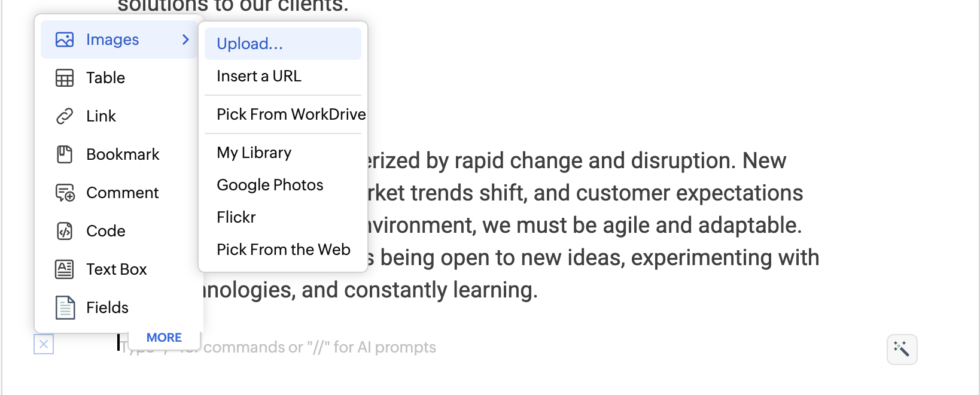Click the Comment bubble icon
The image size is (980, 395).
pyautogui.click(x=65, y=193)
